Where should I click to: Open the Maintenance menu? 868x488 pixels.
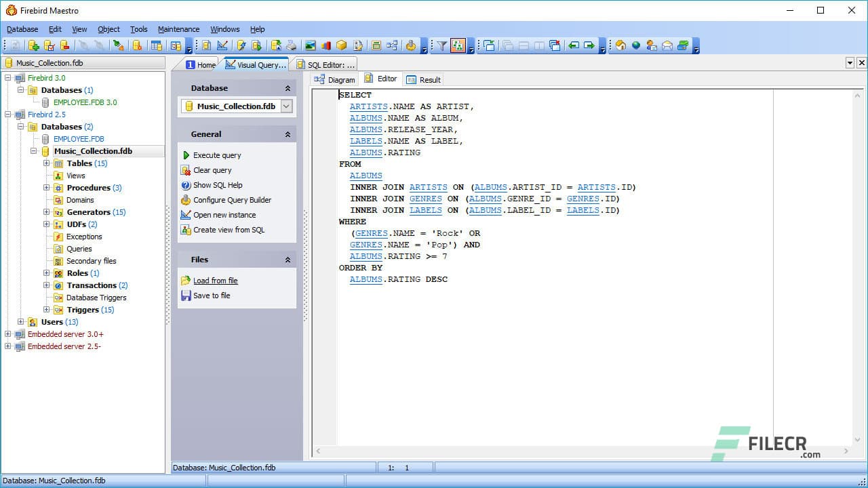[178, 29]
